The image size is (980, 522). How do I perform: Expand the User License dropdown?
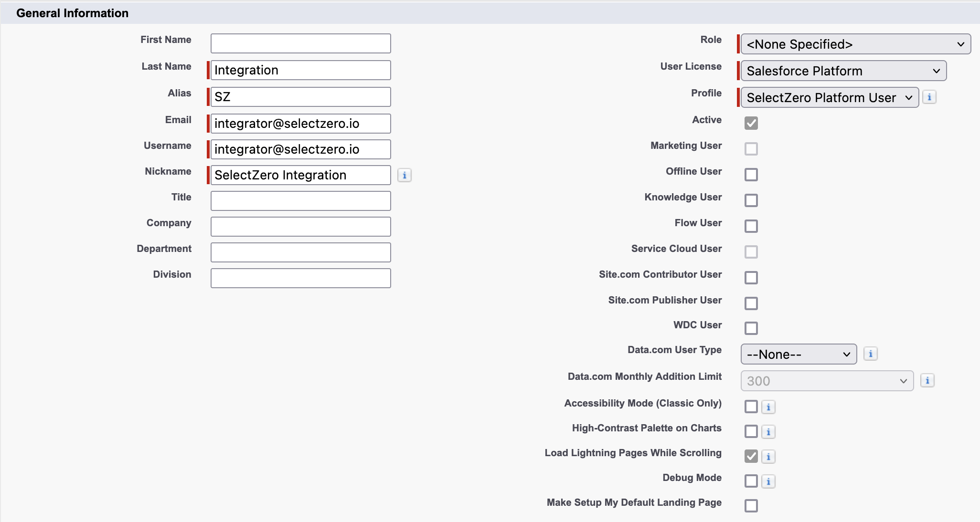pos(843,71)
